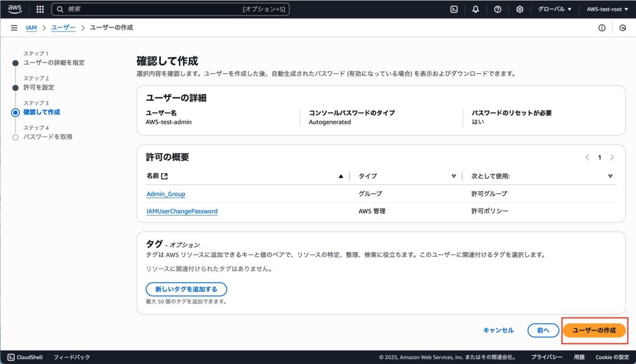Open the IAMUserChangePassword policy link
The height and width of the screenshot is (364, 636).
click(182, 211)
